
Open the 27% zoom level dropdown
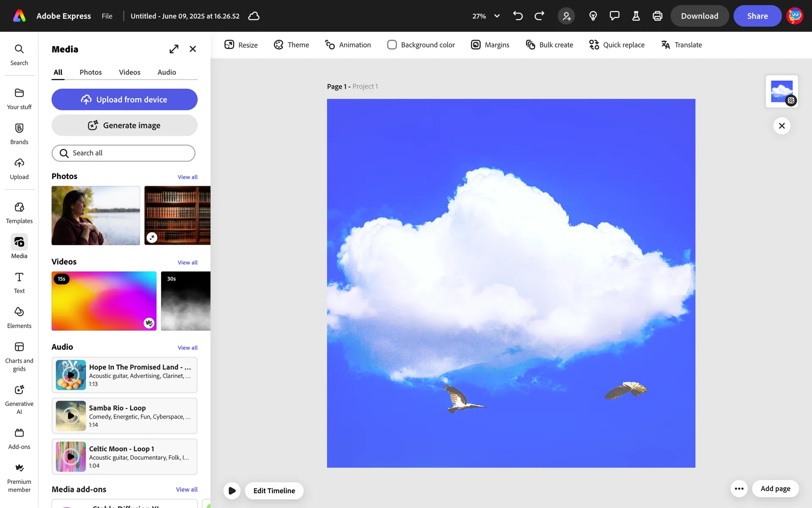click(x=486, y=16)
